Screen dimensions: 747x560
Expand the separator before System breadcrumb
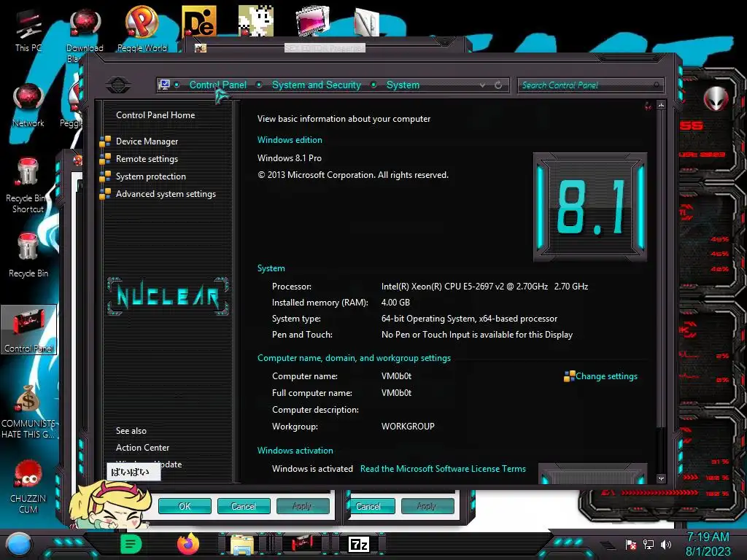pyautogui.click(x=374, y=85)
